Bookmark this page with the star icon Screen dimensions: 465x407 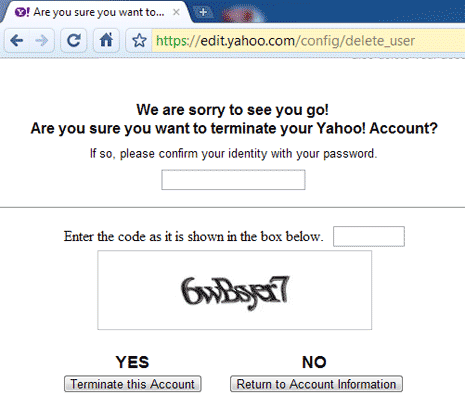coord(139,41)
